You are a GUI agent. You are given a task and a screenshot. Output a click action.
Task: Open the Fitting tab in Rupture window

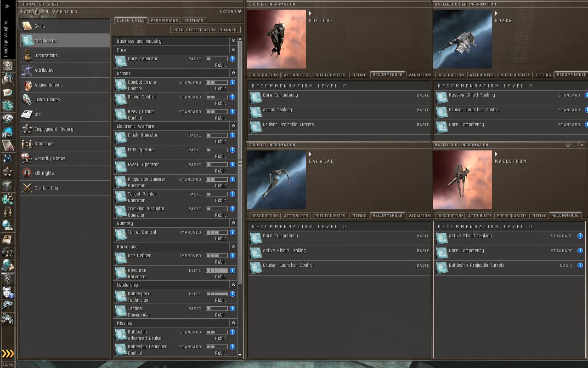coord(359,75)
